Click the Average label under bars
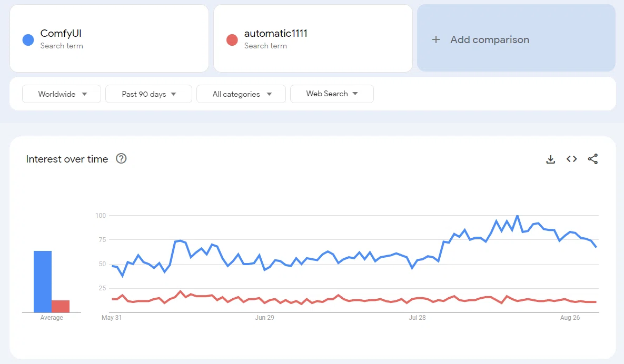Image resolution: width=624 pixels, height=364 pixels. click(52, 318)
